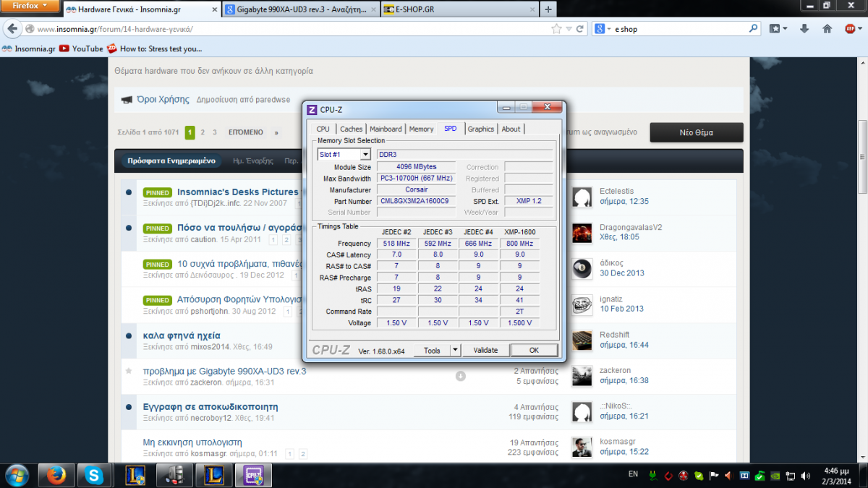
Task: Switch to the E-SHOP.GR browser tab
Action: coord(459,9)
